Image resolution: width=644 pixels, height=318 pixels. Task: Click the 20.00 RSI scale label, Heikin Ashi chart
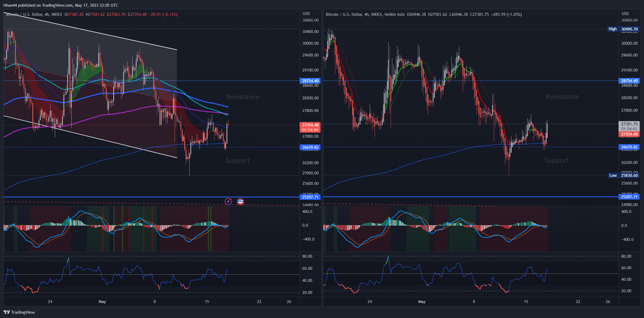pyautogui.click(x=626, y=291)
